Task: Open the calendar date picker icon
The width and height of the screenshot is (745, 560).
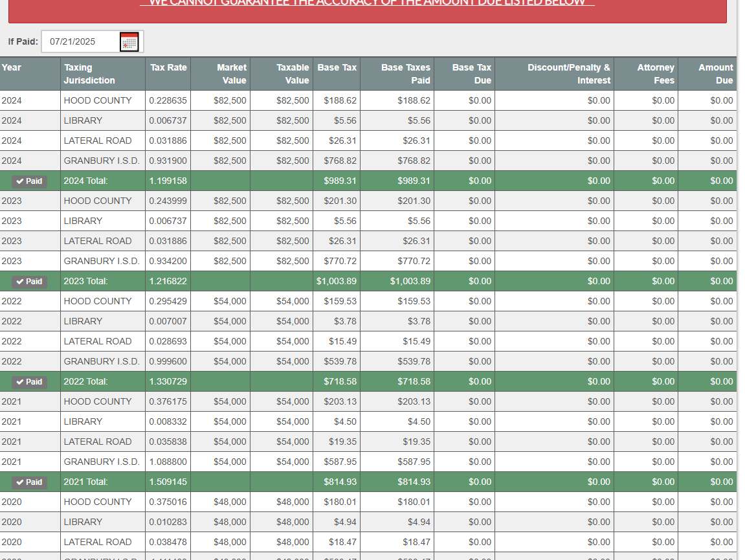Action: coord(129,42)
